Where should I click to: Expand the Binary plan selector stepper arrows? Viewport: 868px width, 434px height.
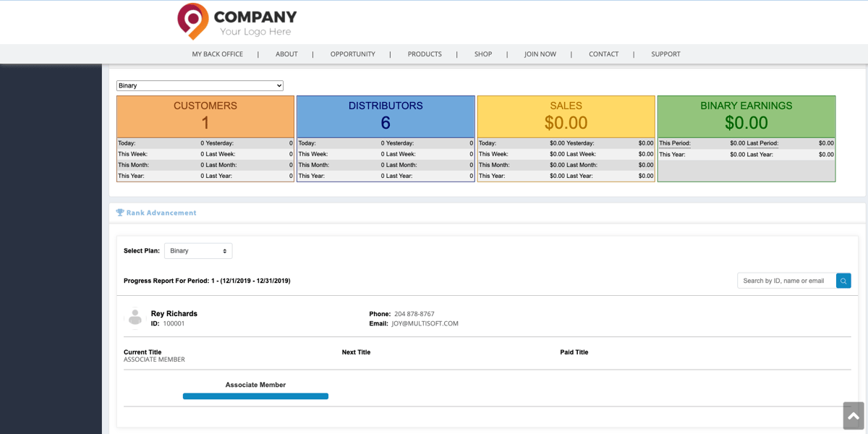[x=226, y=250]
